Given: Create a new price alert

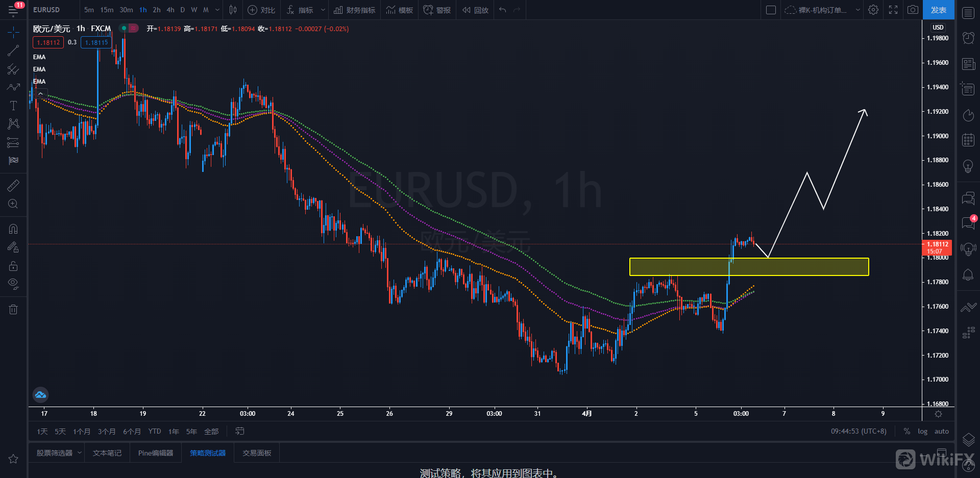Looking at the screenshot, I should 437,10.
